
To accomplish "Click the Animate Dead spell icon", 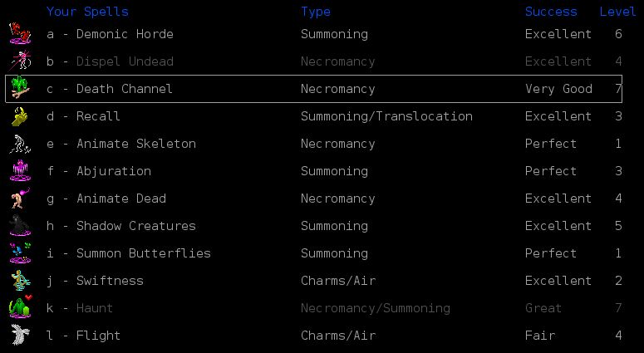I will pos(18,199).
